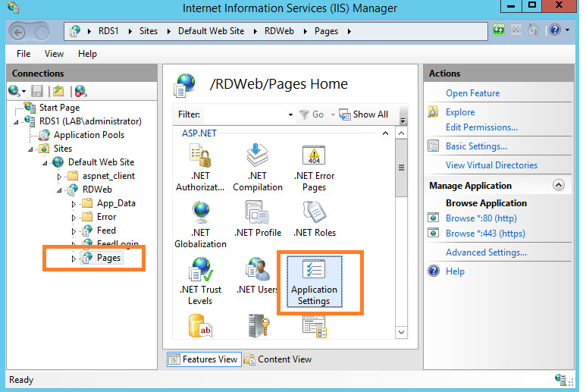This screenshot has height=392, width=586.
Task: Click View Virtual Directories link
Action: tap(491, 165)
